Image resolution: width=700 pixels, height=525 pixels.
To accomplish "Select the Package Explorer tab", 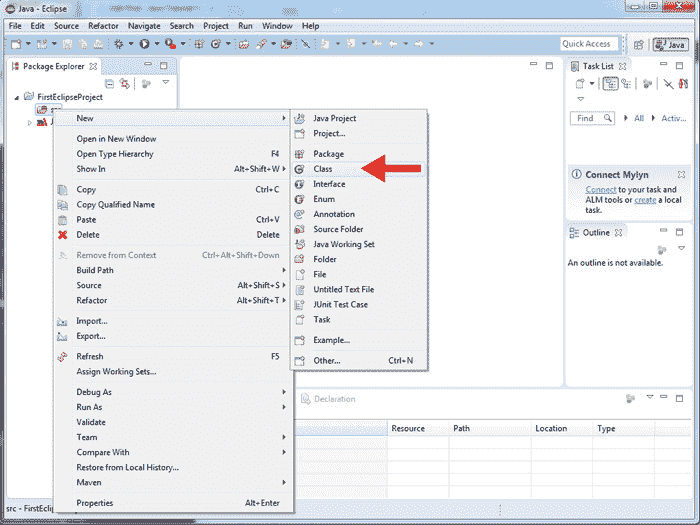I will coord(54,67).
